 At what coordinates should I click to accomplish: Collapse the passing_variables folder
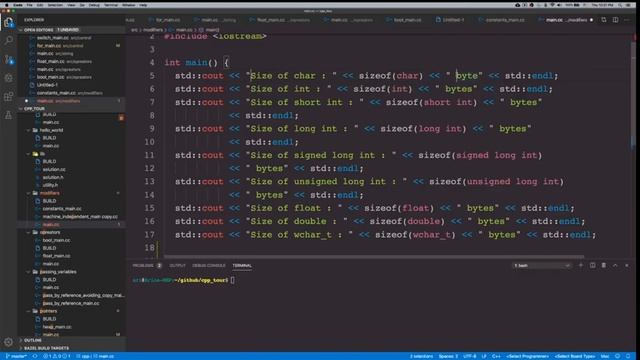(28, 271)
